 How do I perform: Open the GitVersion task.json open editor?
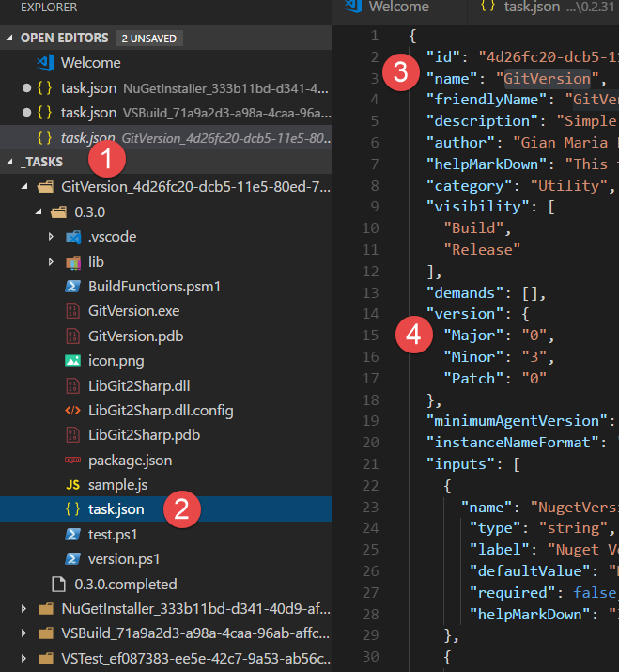coord(165,137)
